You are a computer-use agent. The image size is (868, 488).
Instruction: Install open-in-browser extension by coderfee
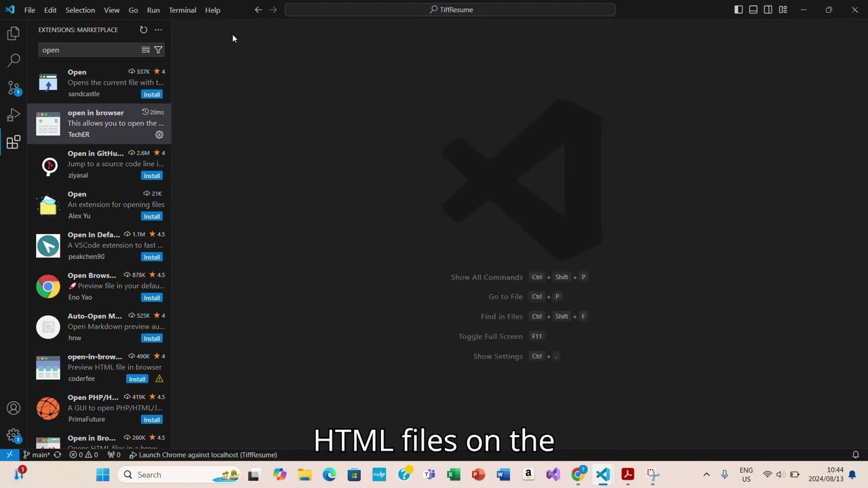click(137, 379)
